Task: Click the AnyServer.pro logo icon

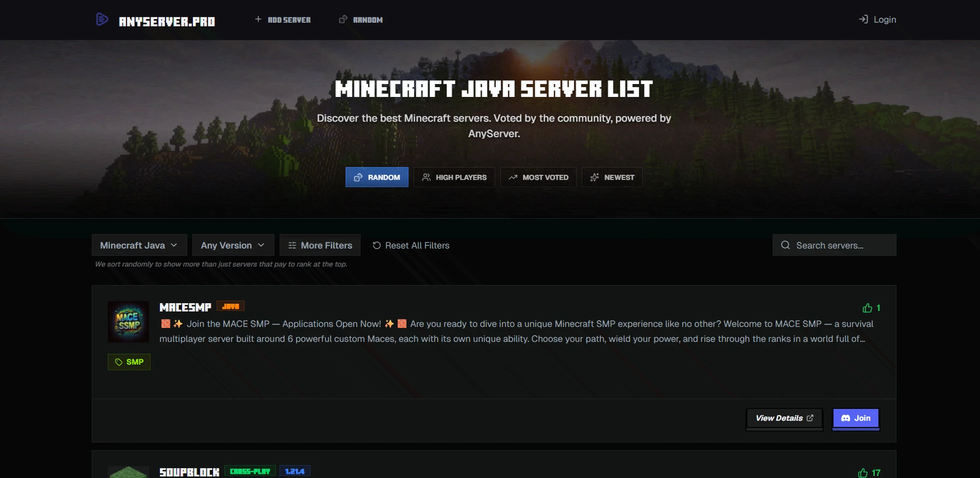Action: 102,20
